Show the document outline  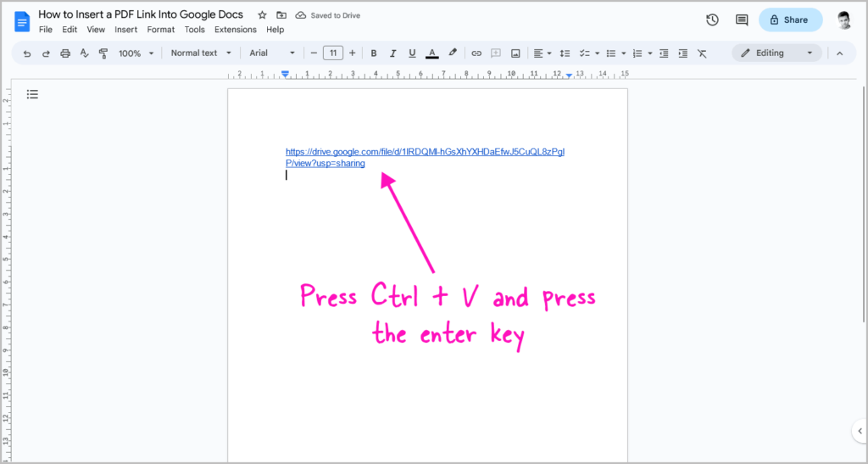33,94
